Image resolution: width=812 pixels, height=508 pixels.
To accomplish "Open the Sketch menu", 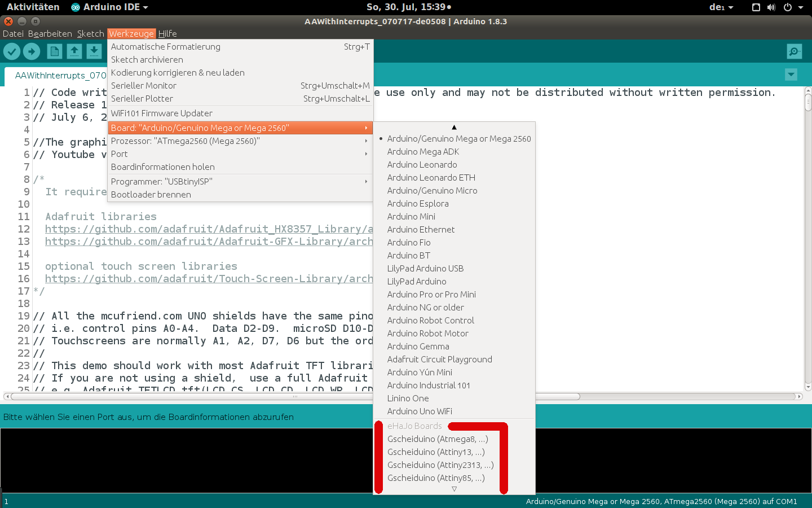I will coord(90,34).
